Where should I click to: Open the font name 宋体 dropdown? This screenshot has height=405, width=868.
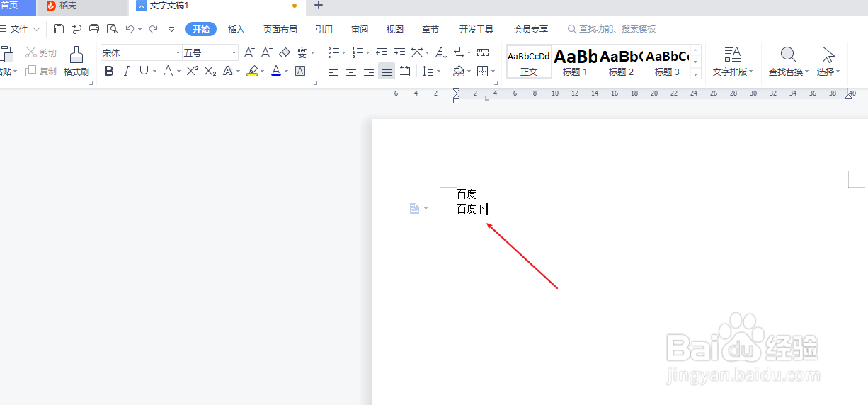(x=178, y=53)
